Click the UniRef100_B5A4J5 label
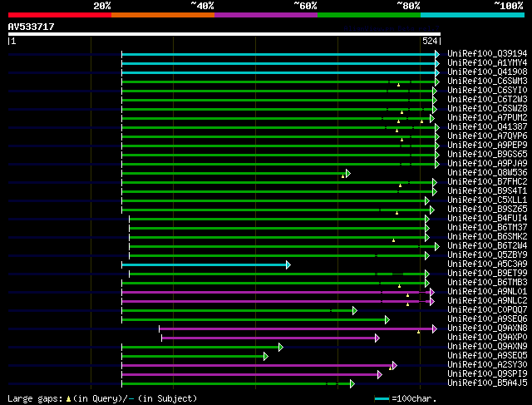 coord(487,383)
